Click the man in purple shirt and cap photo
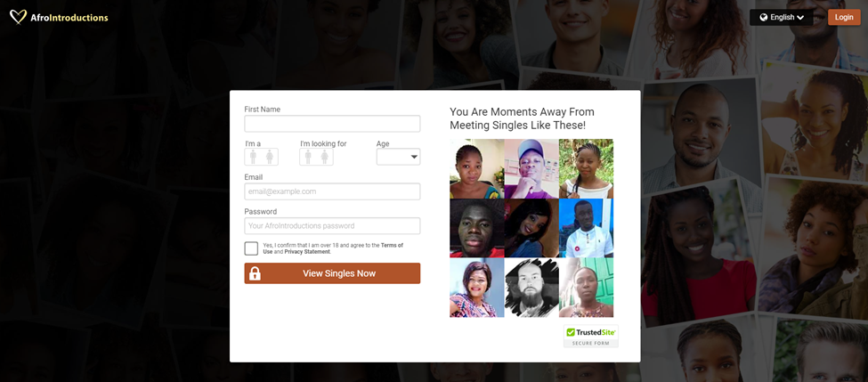Viewport: 868px width, 382px height. [x=531, y=169]
